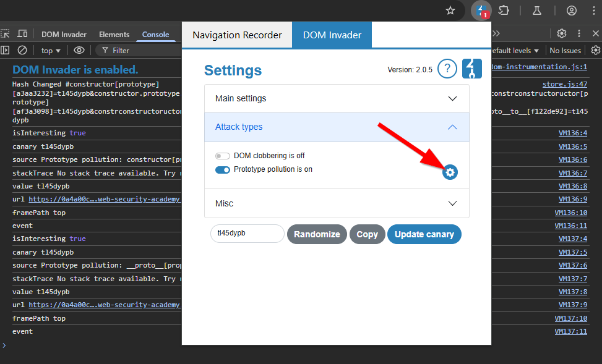This screenshot has width=602, height=364.
Task: Open url link beside VM136:9
Action: [105, 199]
